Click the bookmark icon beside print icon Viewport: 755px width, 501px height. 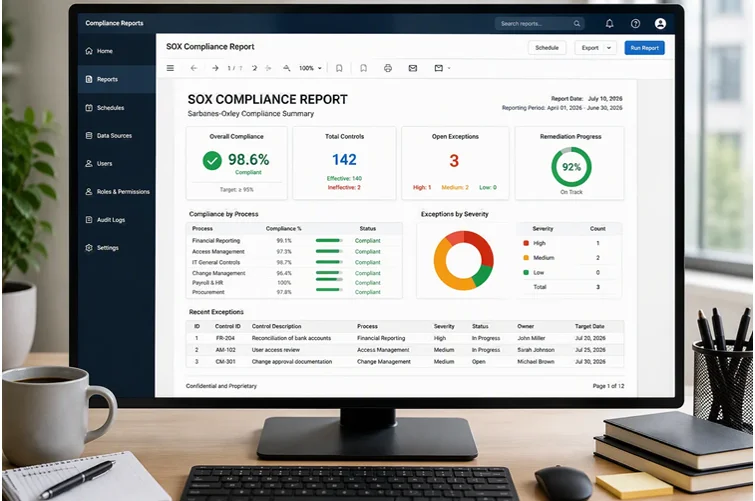(364, 68)
